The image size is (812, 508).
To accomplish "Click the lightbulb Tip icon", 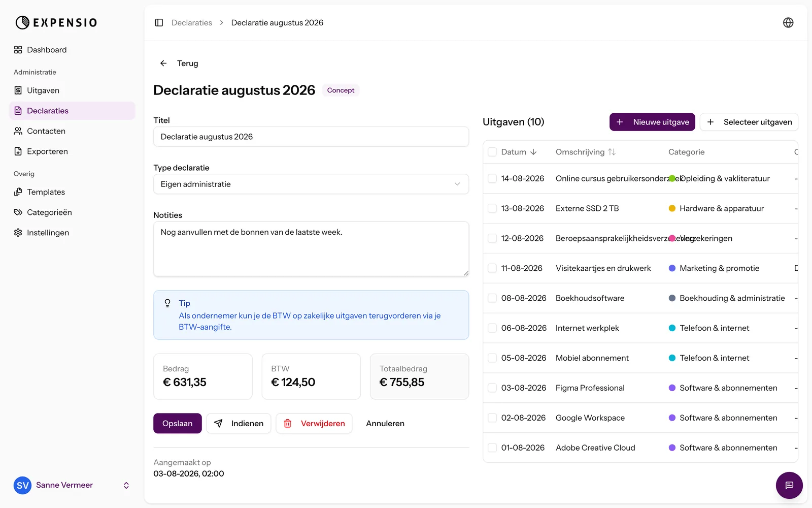I will point(167,303).
